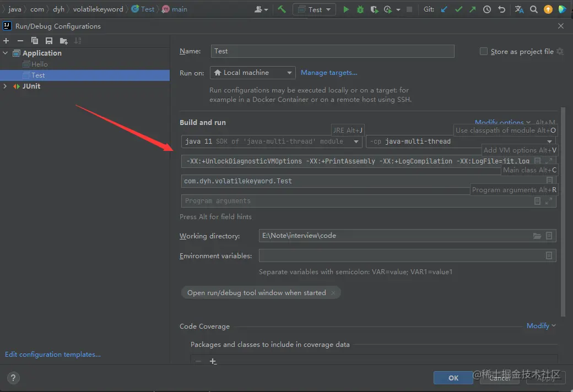Update the project with the blue Git arrow

[x=444, y=9]
